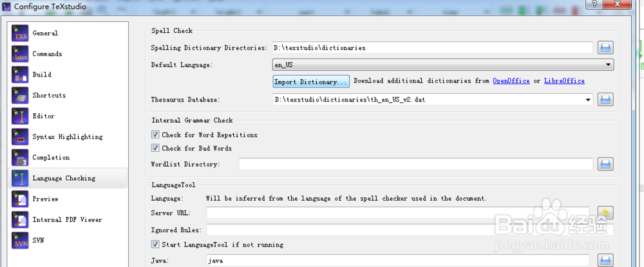The width and height of the screenshot is (644, 267).
Task: Toggle Check for Word Repetitions
Action: click(x=155, y=134)
